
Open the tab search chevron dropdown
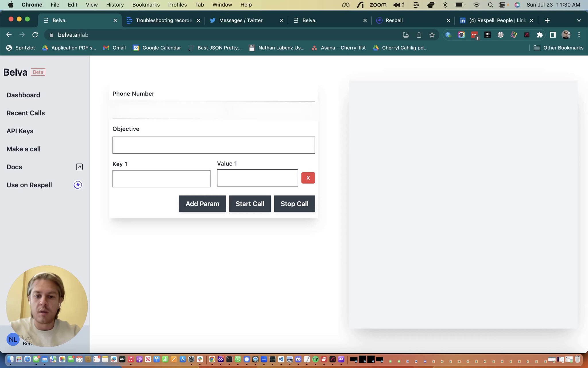[579, 20]
